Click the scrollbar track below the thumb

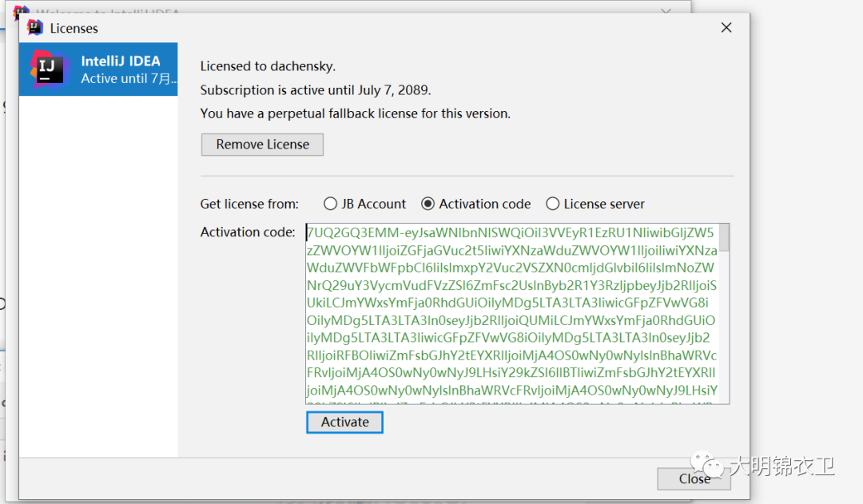(724, 335)
